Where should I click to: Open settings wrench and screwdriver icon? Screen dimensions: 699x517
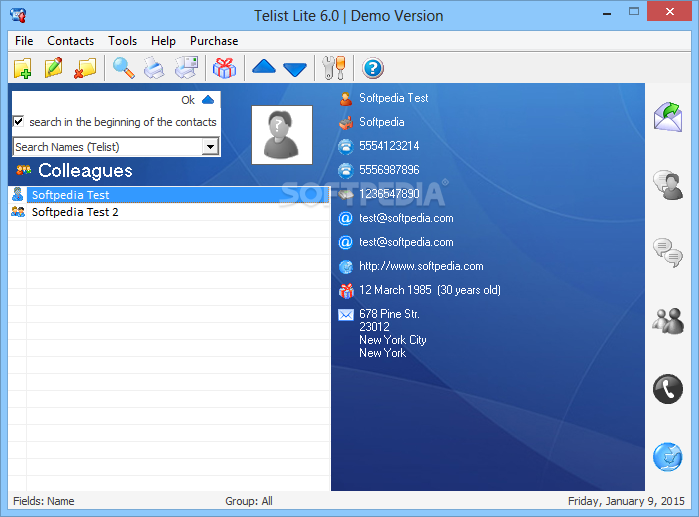click(334, 68)
